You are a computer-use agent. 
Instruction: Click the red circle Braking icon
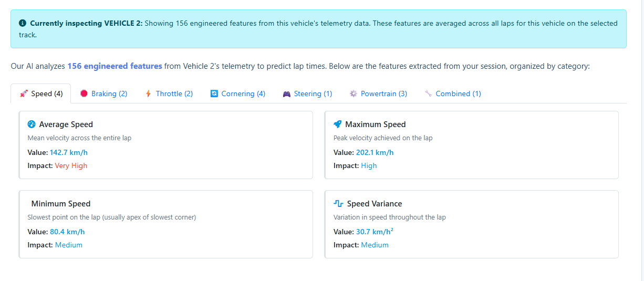(84, 94)
